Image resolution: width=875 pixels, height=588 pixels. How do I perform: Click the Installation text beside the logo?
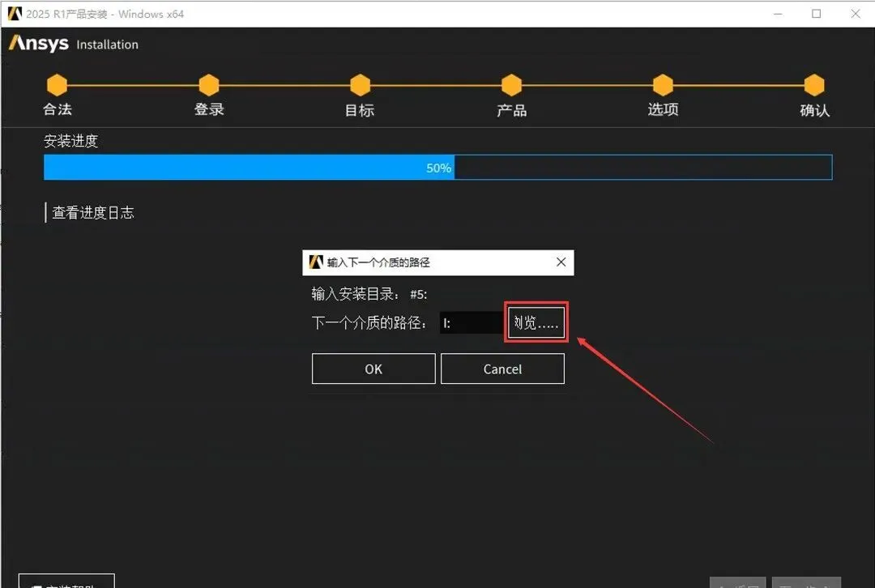tap(107, 45)
